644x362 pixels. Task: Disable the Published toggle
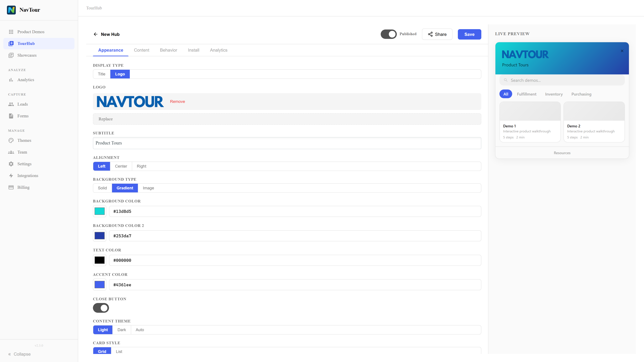389,34
